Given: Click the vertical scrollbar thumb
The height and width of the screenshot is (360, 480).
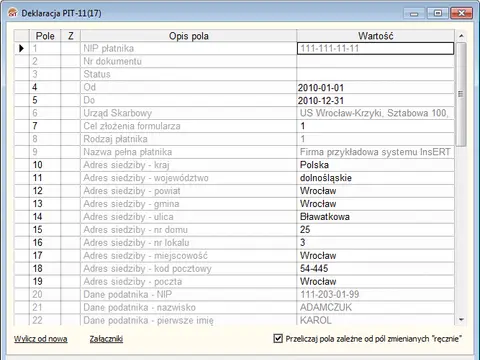Looking at the screenshot, I should pos(461,94).
